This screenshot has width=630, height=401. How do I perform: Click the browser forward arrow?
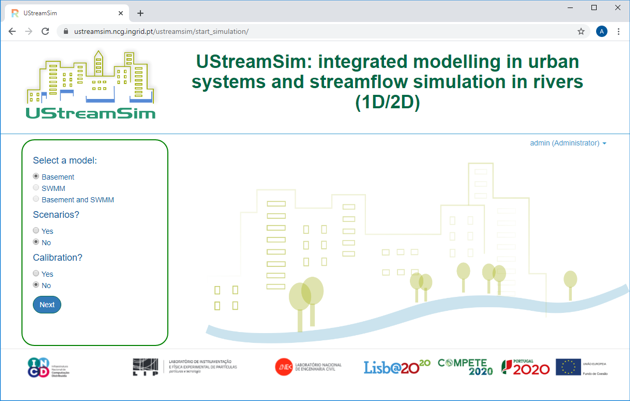point(29,31)
